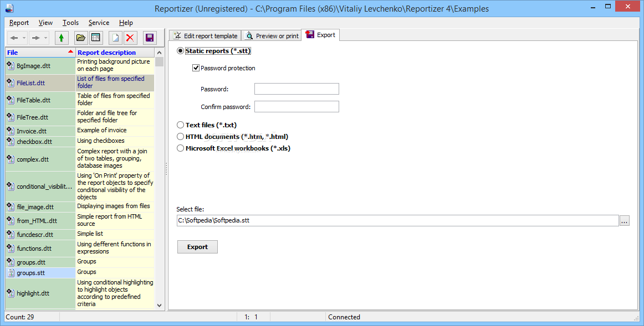Click the BgImage.dtt file icon
The image size is (644, 326).
[x=11, y=66]
